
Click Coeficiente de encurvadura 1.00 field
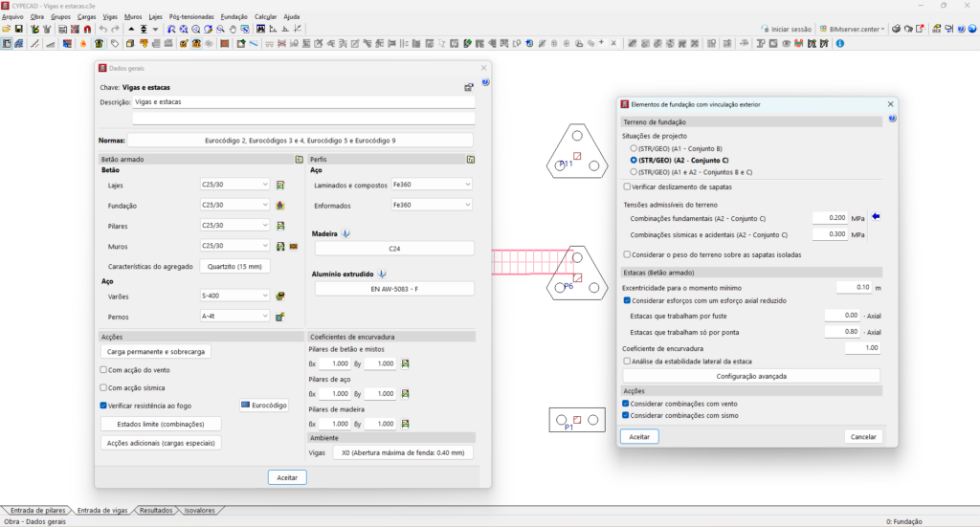862,348
